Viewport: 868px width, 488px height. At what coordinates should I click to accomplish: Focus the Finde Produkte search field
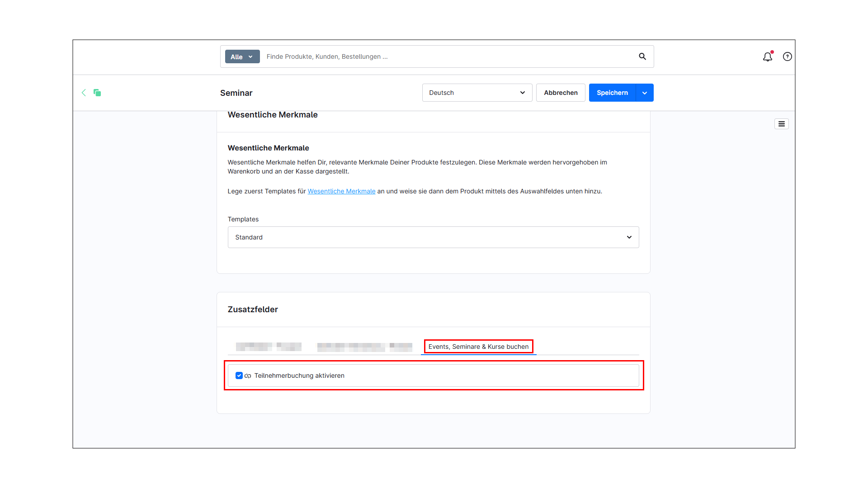pyautogui.click(x=448, y=56)
